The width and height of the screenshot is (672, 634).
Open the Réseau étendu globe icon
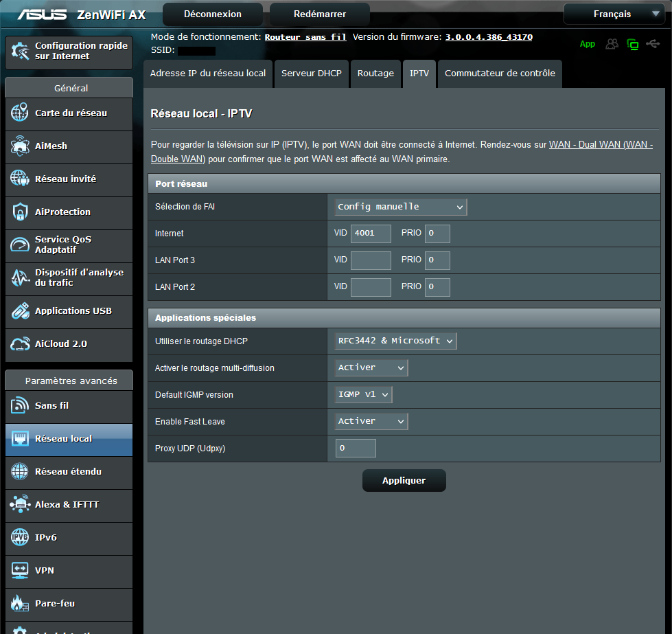(x=20, y=471)
